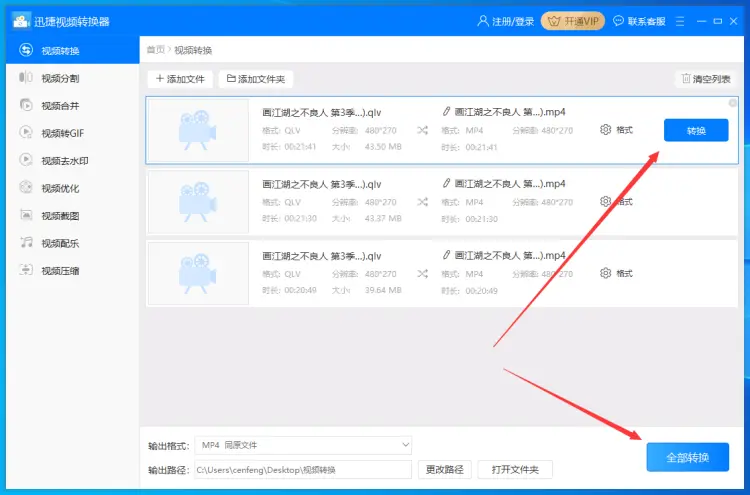750x495 pixels.
Task: Open the 视频转GIF sidebar section
Action: coord(72,133)
